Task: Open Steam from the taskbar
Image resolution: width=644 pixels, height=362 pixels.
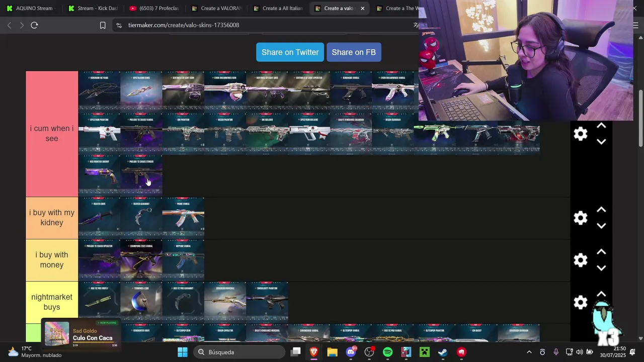Action: pos(443,352)
